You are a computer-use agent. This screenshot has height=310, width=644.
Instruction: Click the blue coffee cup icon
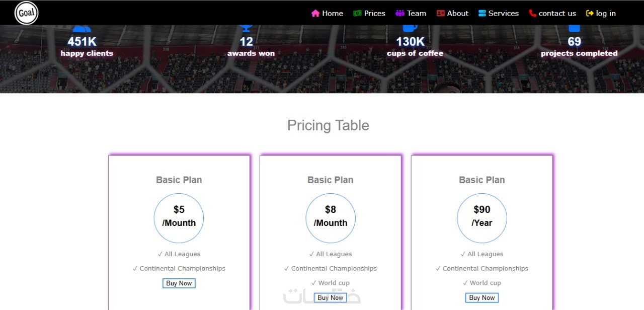point(410,28)
